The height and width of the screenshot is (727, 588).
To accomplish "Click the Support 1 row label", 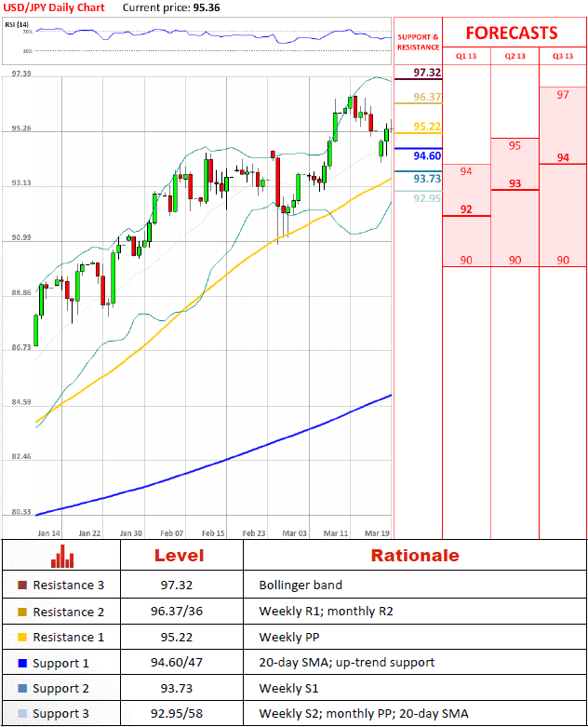I will [x=60, y=664].
